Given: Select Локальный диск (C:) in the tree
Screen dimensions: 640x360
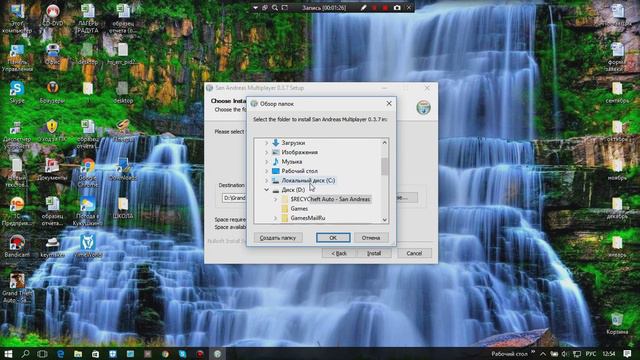Looking at the screenshot, I should point(308,180).
